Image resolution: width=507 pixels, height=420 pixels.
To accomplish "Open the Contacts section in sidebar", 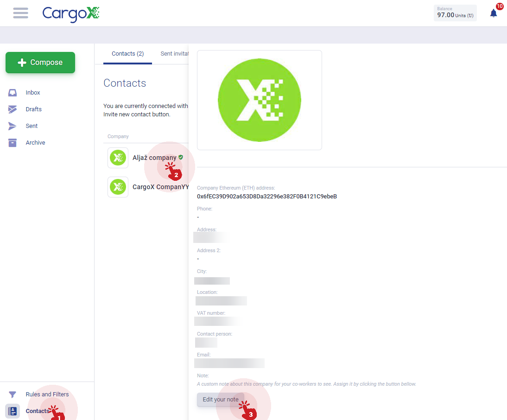I will click(x=37, y=411).
